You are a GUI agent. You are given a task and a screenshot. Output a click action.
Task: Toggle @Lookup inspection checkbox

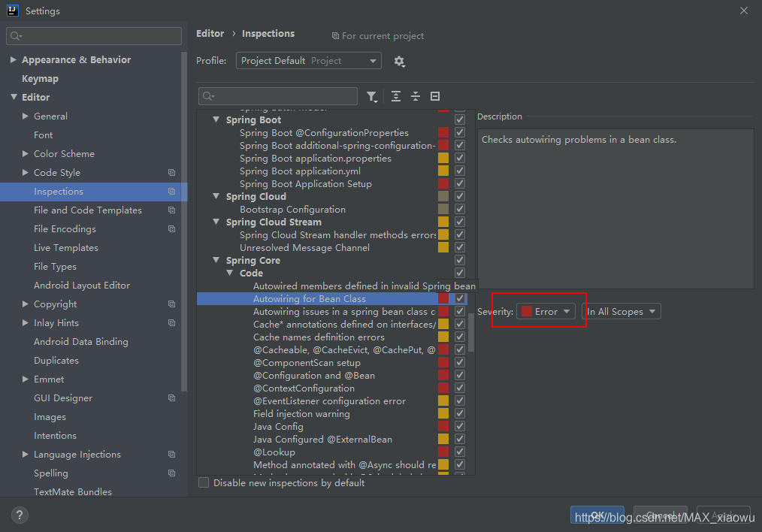pos(460,452)
